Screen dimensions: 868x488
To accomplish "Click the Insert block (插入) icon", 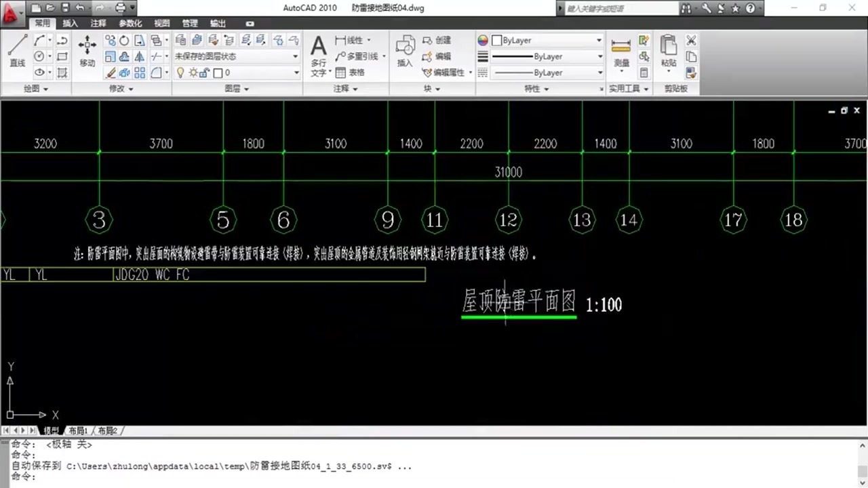I will click(x=405, y=51).
